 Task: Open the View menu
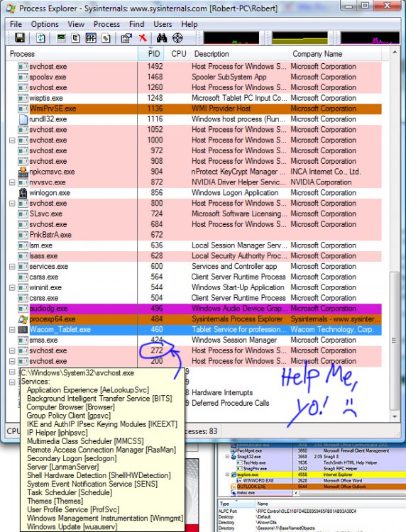tap(76, 24)
